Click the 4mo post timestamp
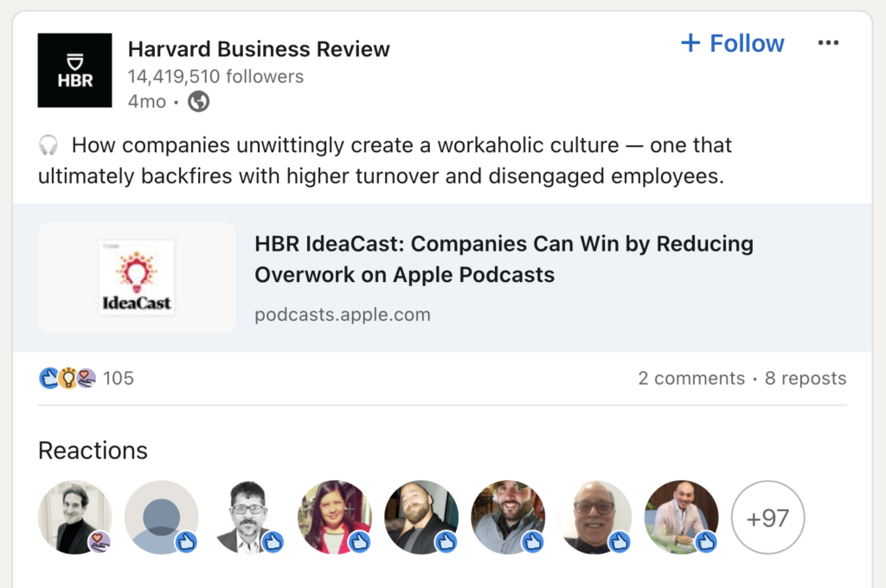Viewport: 886px width, 588px height. 148,102
